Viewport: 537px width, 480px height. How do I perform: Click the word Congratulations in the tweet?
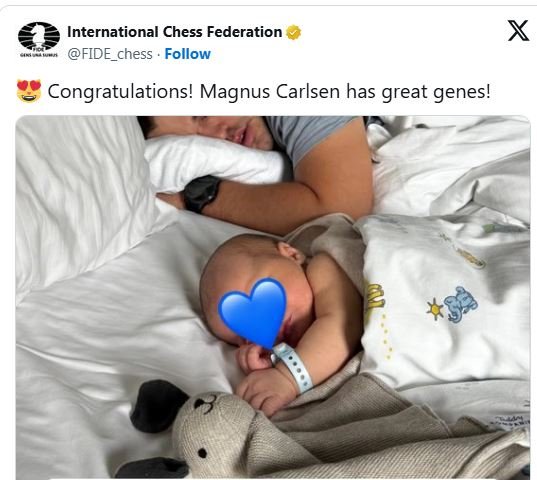click(121, 92)
